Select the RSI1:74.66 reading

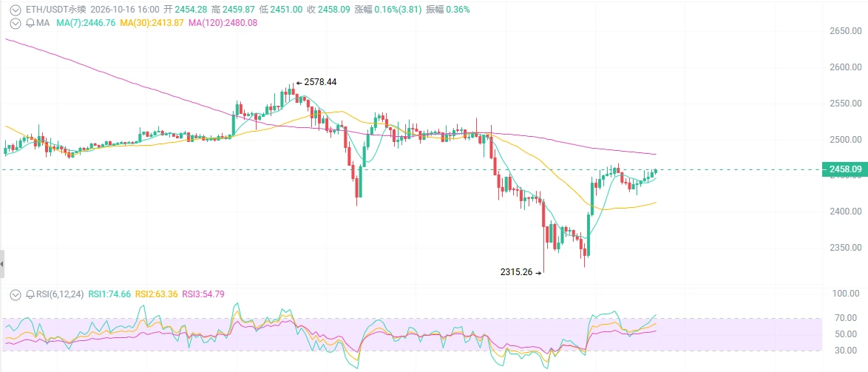[109, 294]
